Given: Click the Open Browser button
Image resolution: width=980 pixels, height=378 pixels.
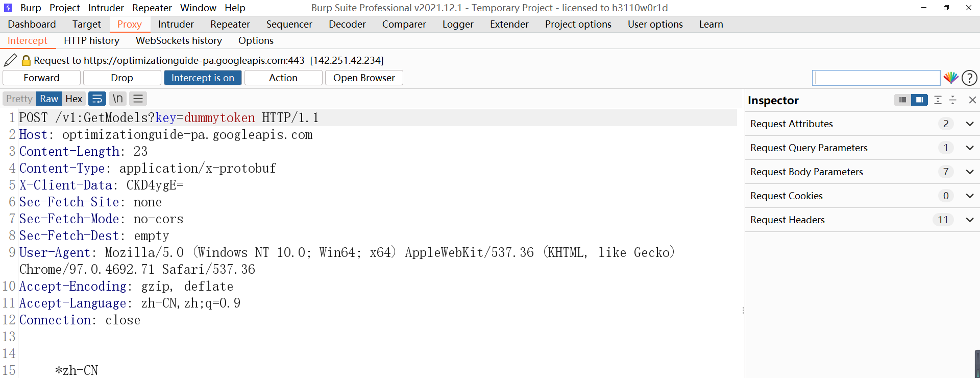Looking at the screenshot, I should [364, 78].
